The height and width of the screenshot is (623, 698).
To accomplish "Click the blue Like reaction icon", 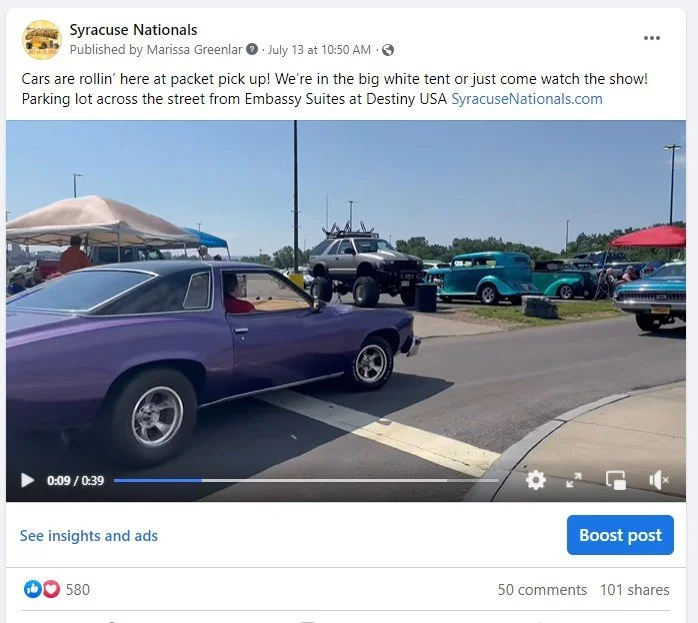I will (x=32, y=589).
